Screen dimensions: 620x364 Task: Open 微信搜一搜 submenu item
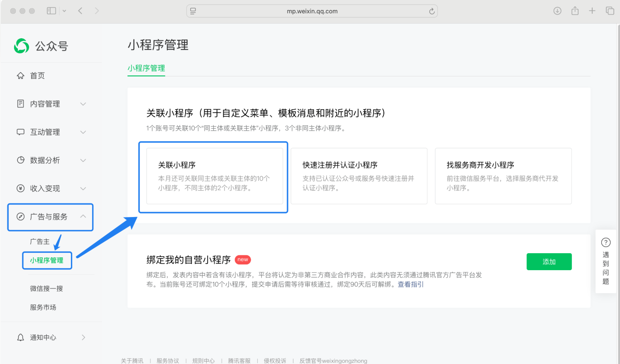tap(46, 288)
